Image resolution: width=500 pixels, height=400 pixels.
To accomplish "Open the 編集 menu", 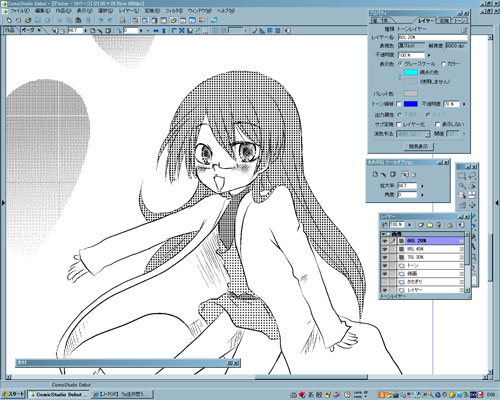I will (43, 11).
